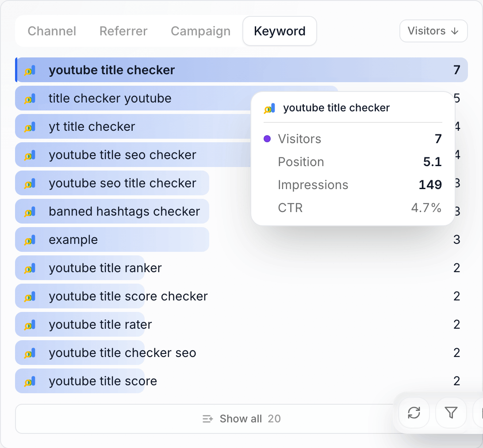
Task: Open the Visitors sort dropdown
Action: [x=433, y=31]
